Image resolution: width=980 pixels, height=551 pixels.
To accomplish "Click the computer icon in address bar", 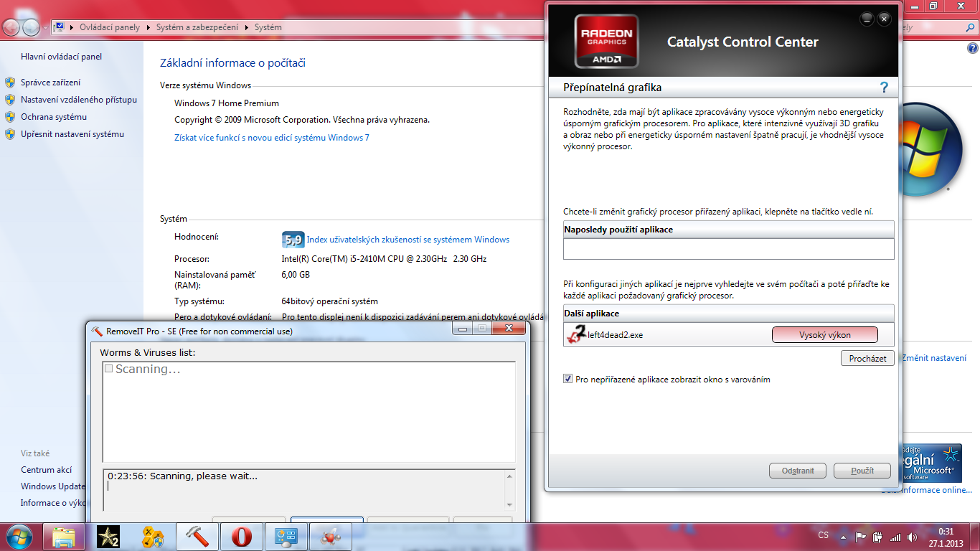I will pyautogui.click(x=60, y=27).
